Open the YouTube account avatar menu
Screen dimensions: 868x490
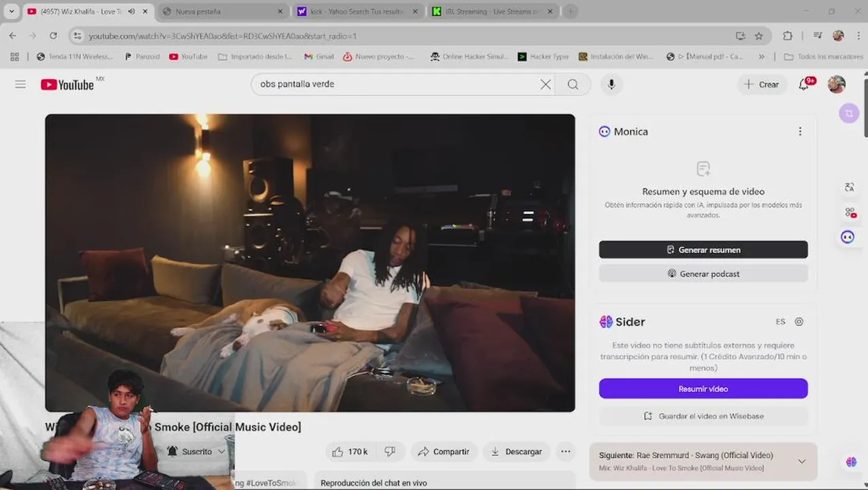(x=836, y=84)
